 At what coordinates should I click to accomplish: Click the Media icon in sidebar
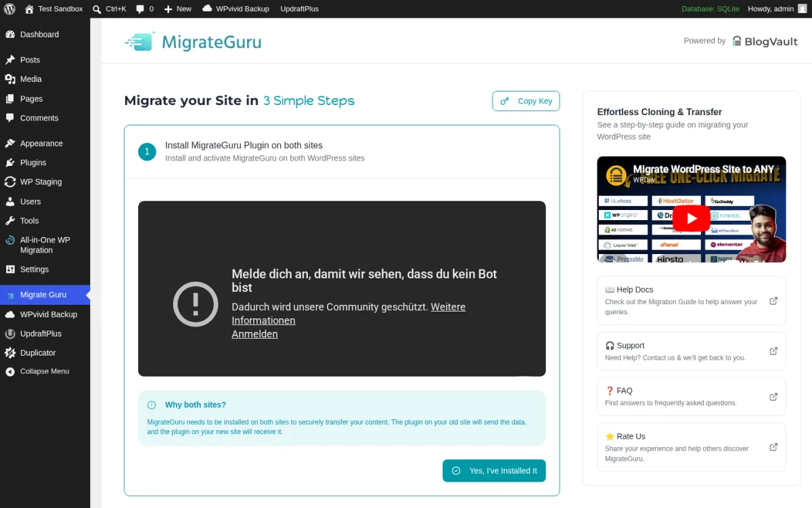click(x=10, y=79)
